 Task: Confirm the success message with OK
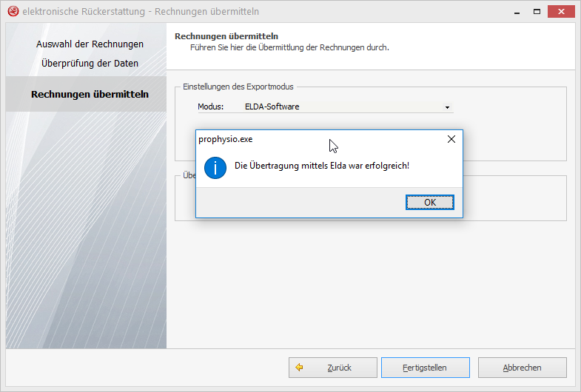pos(429,203)
